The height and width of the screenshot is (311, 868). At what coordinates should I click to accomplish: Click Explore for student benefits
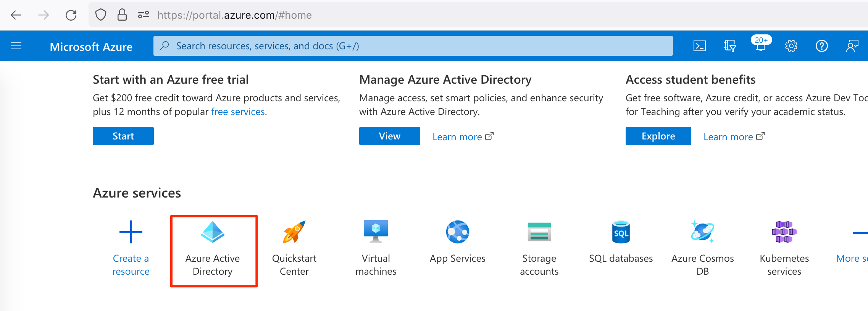658,136
